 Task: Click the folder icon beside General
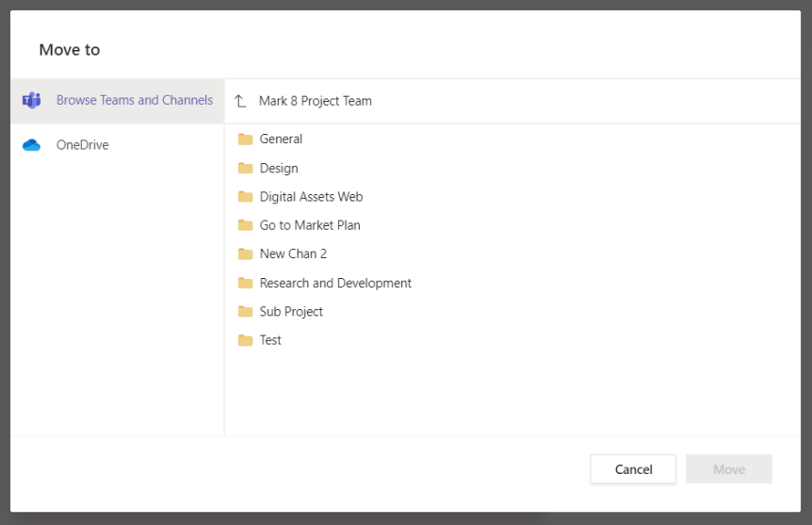tap(246, 139)
